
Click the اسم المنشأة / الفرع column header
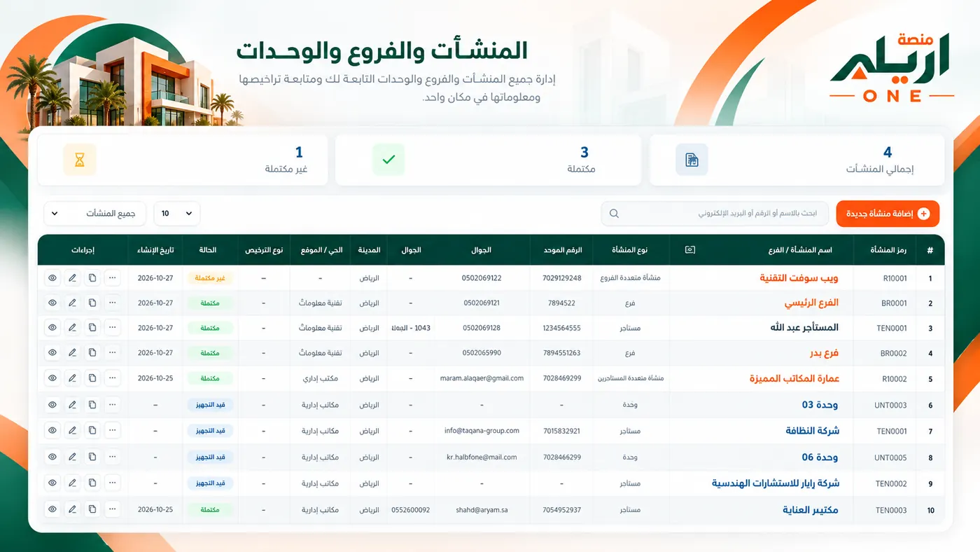(x=800, y=249)
